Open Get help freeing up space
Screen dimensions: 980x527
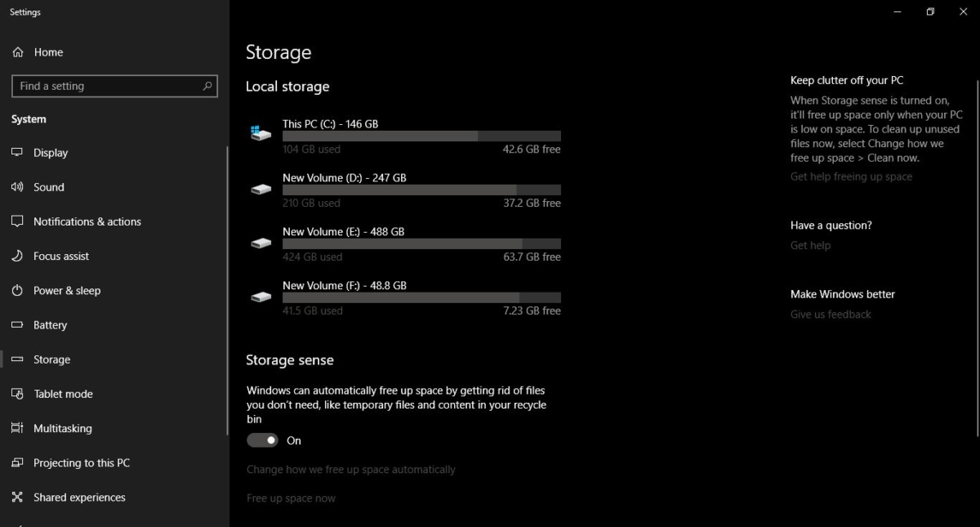[851, 176]
